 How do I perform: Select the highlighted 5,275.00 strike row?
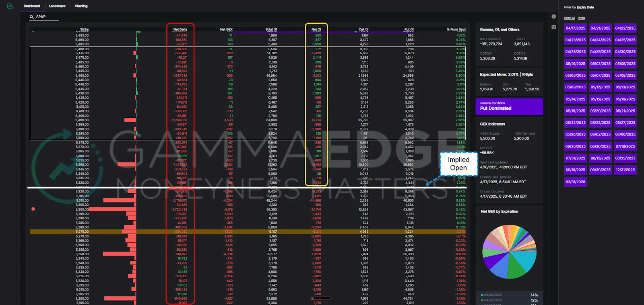248,232
